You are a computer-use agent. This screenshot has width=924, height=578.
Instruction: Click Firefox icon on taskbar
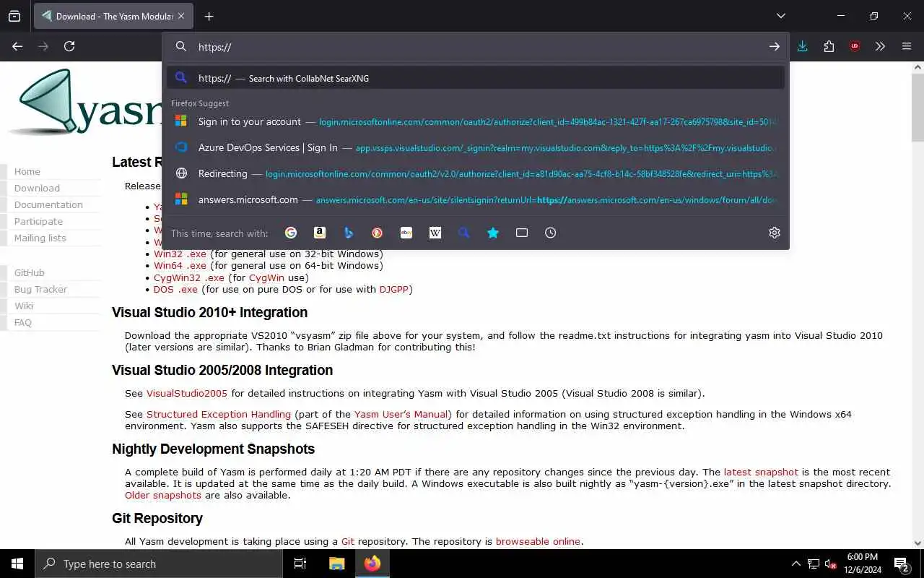pos(372,564)
